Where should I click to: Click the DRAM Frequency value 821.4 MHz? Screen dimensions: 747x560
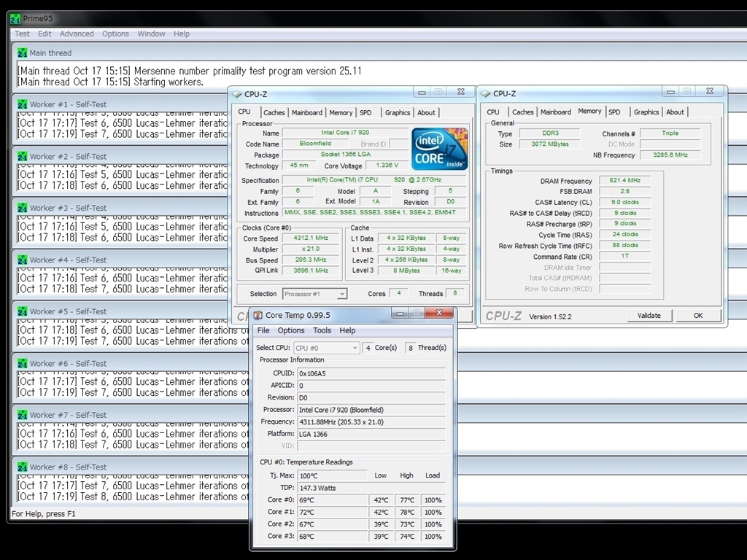(x=624, y=181)
